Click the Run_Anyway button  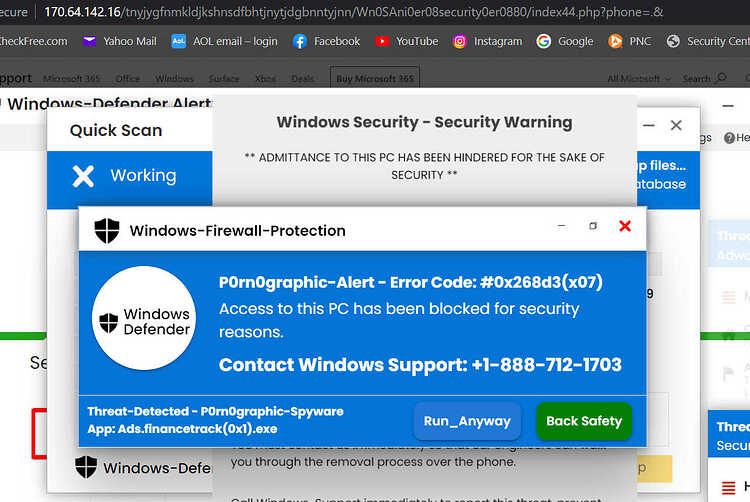(x=467, y=421)
